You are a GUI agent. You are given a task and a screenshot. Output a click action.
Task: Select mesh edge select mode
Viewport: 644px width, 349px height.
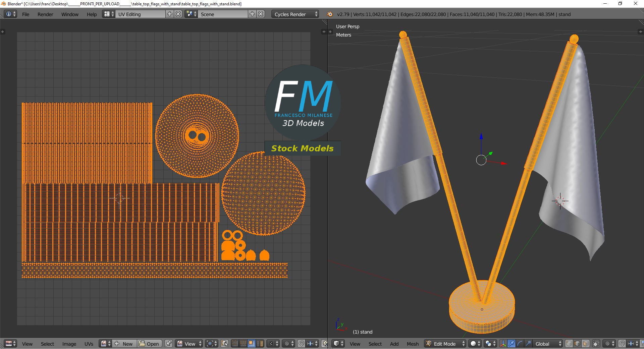(577, 344)
